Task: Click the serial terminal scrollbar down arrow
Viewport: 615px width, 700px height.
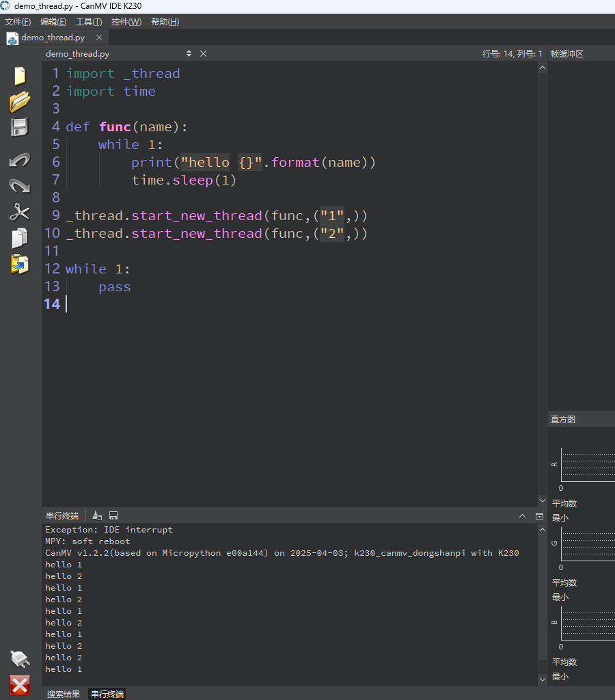Action: click(543, 679)
